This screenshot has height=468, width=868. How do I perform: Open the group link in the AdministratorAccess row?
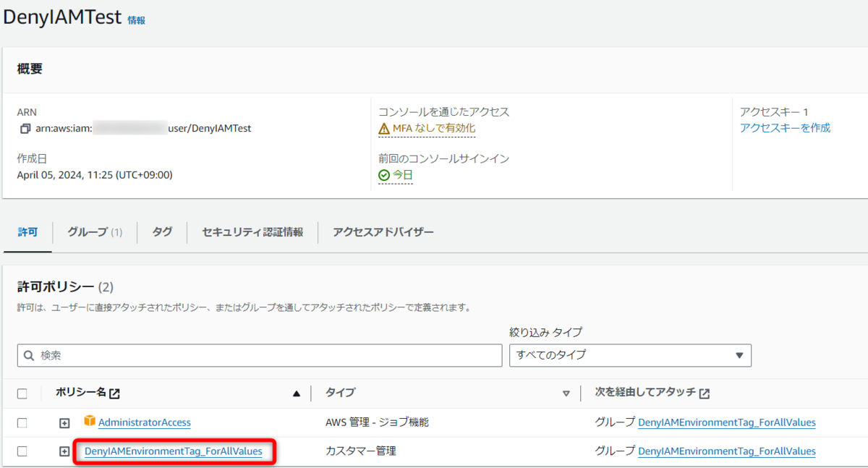727,422
